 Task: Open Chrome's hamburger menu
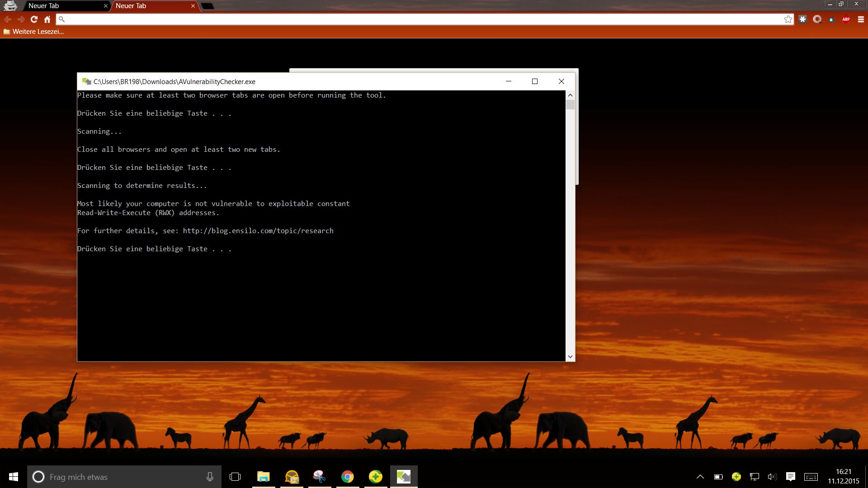pos(861,19)
